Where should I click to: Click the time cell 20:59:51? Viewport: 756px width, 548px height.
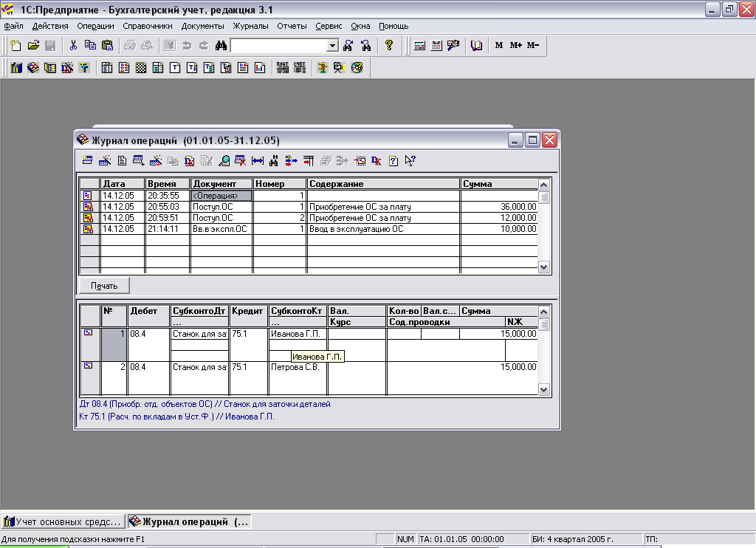pos(168,218)
